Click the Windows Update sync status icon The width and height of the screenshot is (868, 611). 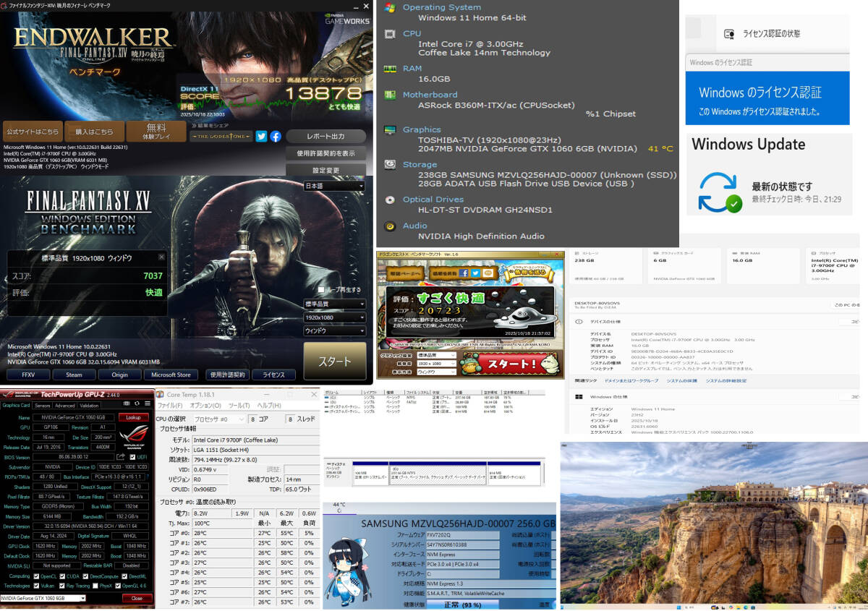coord(718,192)
